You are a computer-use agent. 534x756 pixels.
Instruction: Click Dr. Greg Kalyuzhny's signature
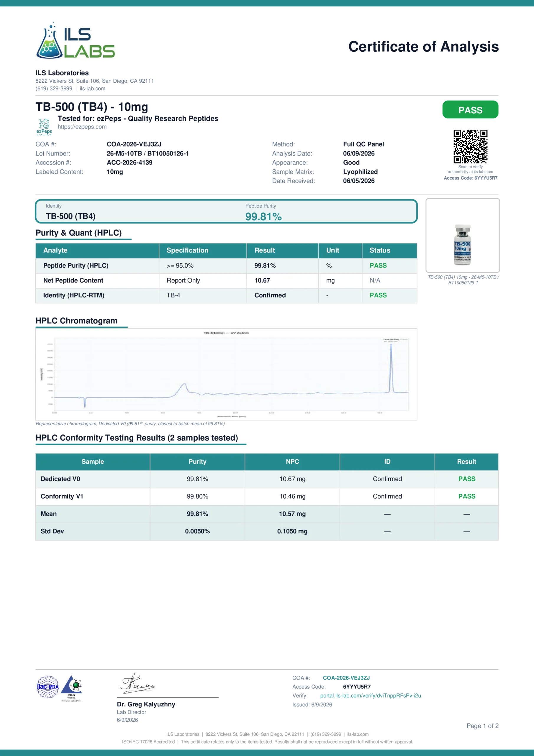pos(137,684)
